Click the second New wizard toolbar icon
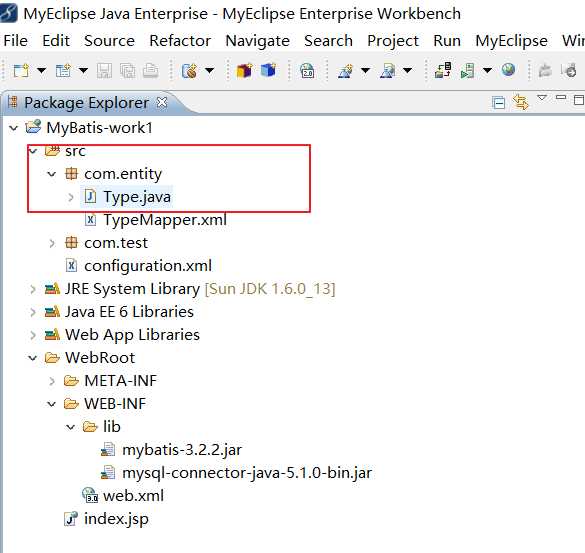The width and height of the screenshot is (585, 553). 63,71
